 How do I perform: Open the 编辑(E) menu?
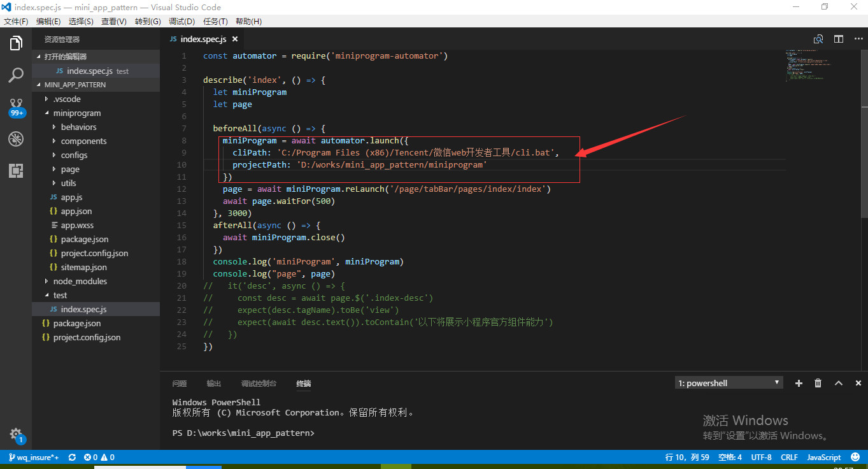(x=48, y=21)
